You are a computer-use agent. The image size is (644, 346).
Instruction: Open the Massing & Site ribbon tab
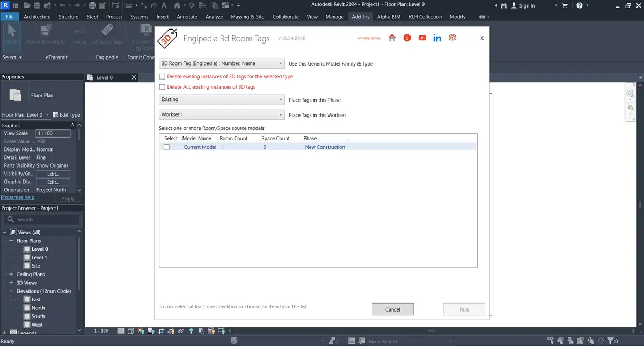click(x=247, y=17)
